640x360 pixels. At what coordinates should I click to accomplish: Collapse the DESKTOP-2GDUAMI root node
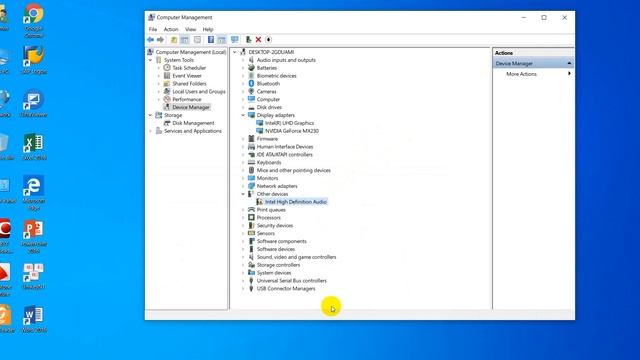coord(235,52)
